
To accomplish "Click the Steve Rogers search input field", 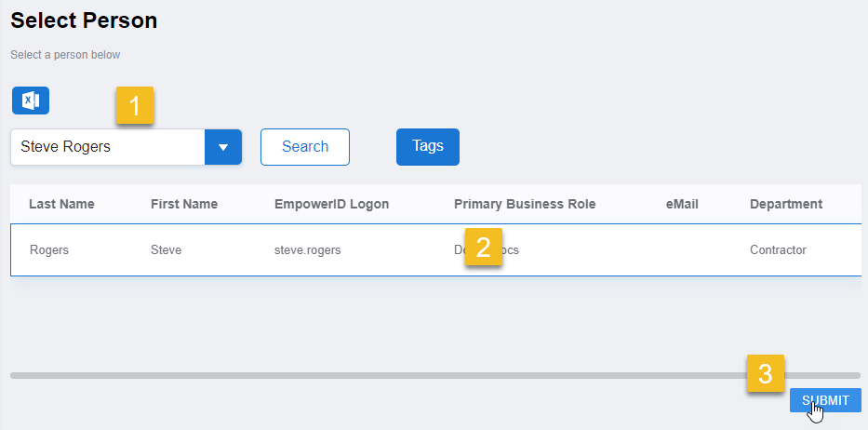I will tap(107, 147).
